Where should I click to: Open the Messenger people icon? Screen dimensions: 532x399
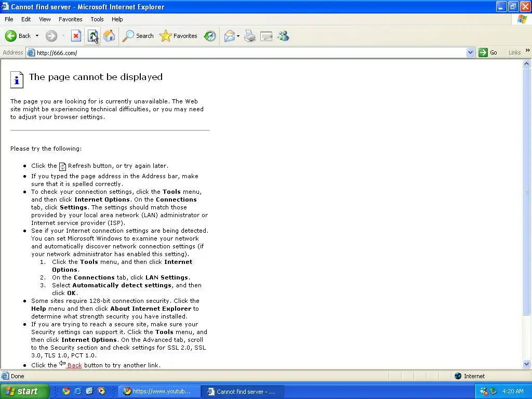283,36
